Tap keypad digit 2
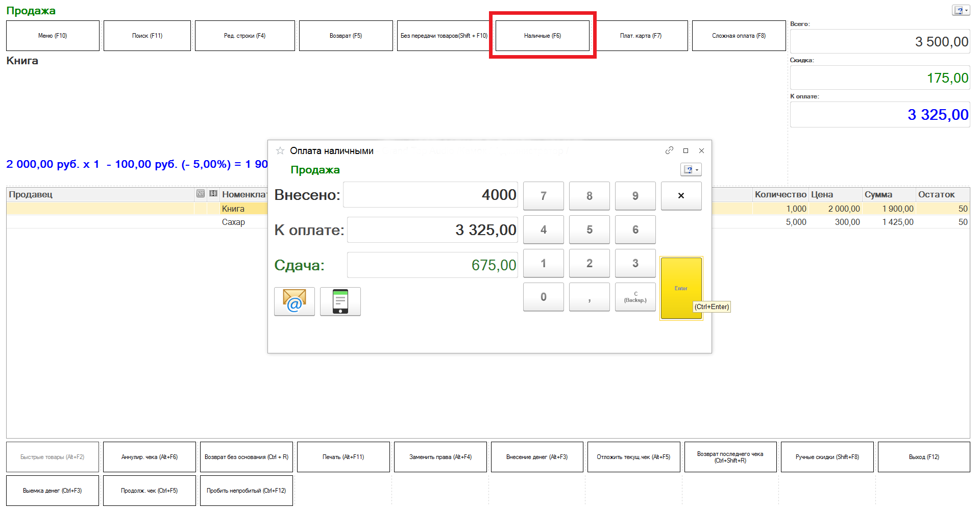Viewport: 980px width, 510px height. (x=590, y=263)
